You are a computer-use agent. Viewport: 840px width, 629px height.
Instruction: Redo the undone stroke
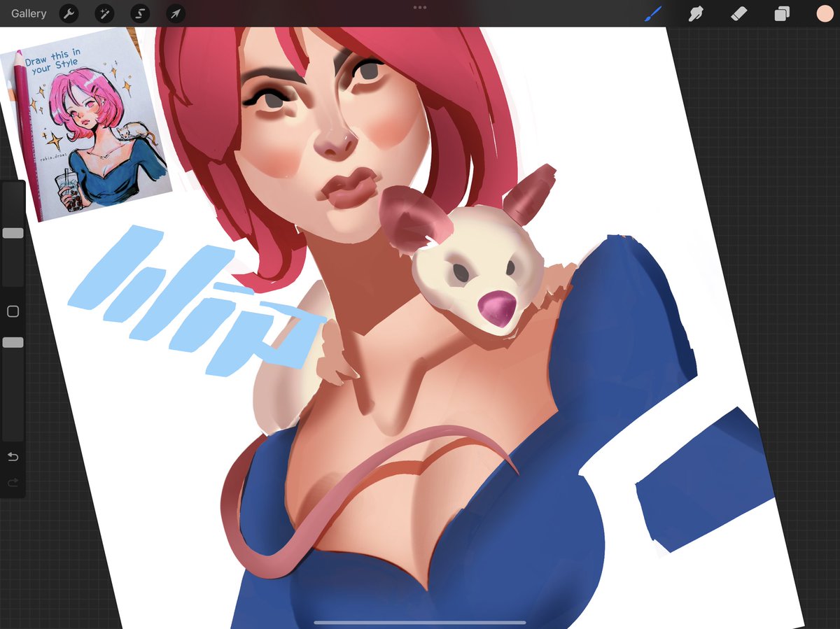(x=12, y=481)
